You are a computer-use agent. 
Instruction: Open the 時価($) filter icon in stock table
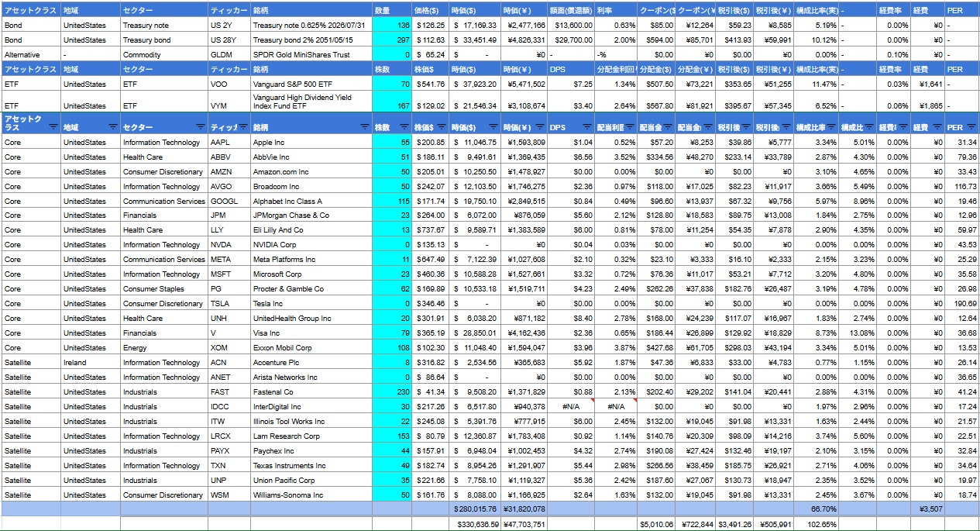coord(493,127)
